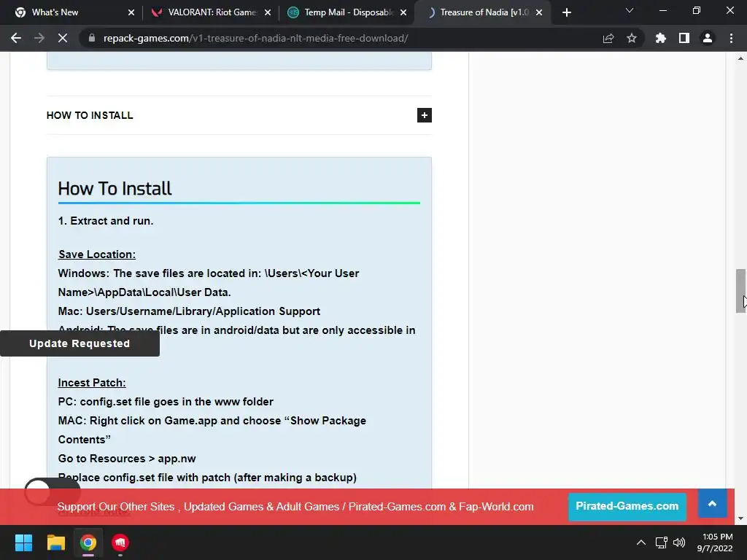Screen dimensions: 747x560
Task: Open Chrome side panel
Action: coord(684,38)
